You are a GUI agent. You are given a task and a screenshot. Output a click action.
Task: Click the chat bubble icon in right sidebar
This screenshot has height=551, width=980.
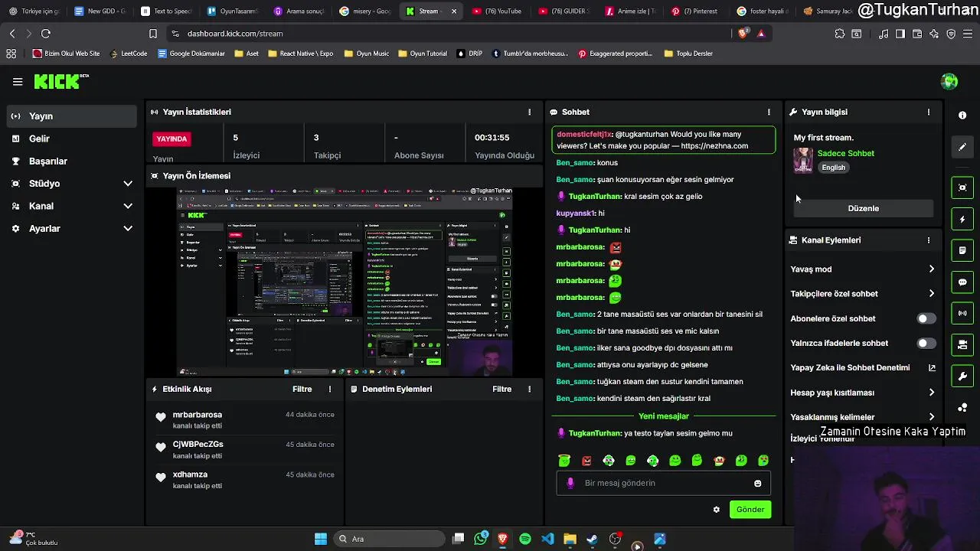point(962,282)
